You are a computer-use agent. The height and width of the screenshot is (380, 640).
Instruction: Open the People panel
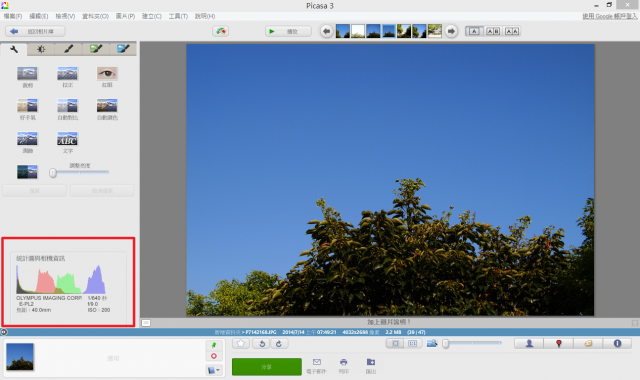tap(529, 344)
